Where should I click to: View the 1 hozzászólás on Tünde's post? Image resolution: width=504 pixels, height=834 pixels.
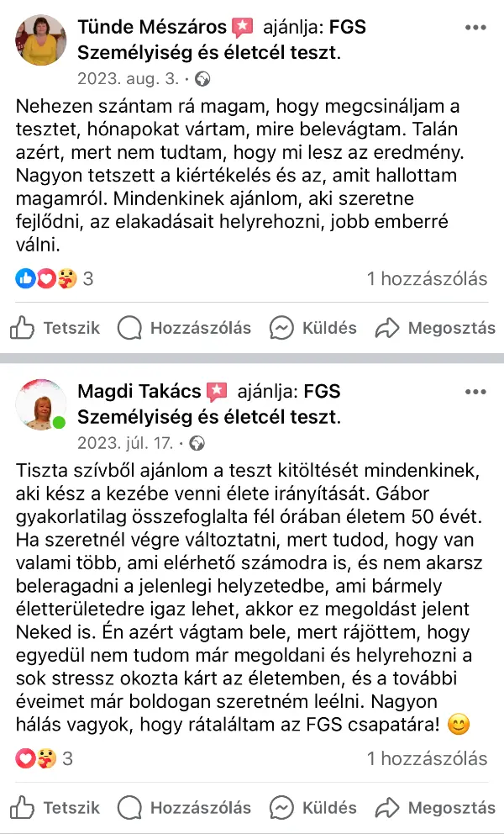(427, 279)
